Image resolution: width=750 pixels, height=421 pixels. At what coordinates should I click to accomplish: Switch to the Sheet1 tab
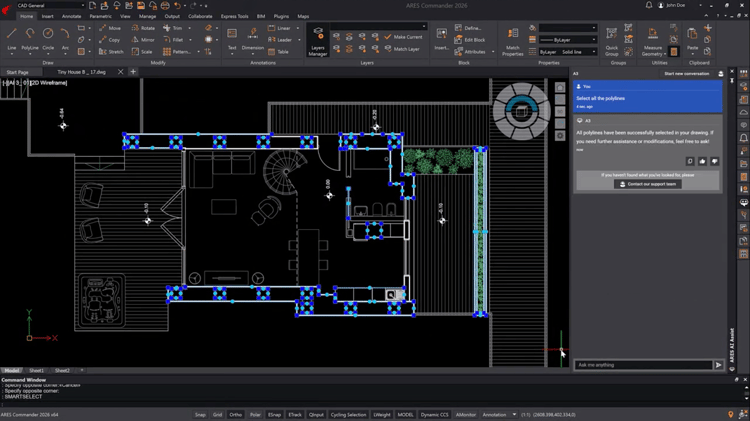click(36, 370)
